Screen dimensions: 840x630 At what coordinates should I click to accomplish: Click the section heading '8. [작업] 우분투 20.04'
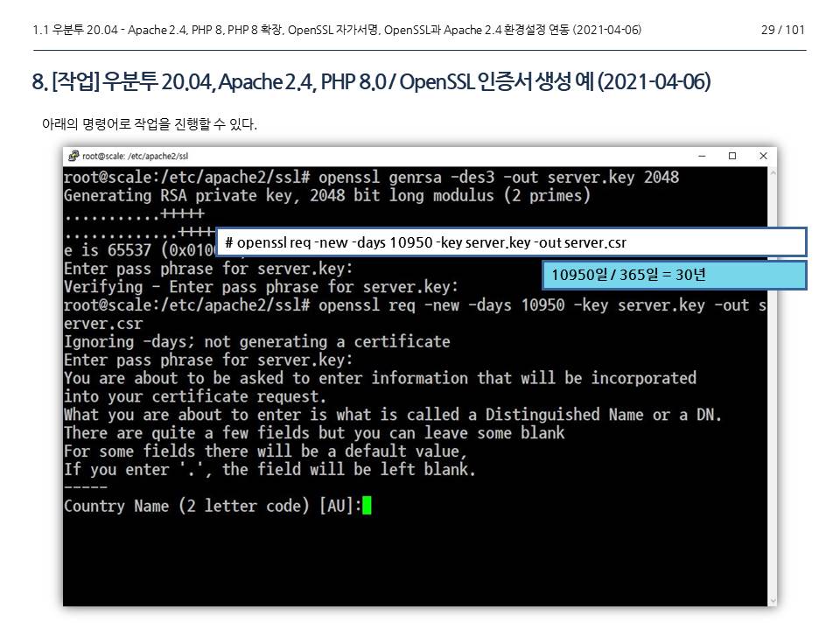click(x=371, y=81)
